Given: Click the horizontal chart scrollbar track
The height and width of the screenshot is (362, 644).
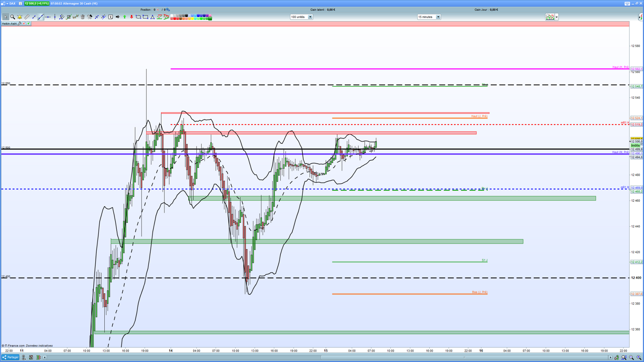Looking at the screenshot, I should (x=327, y=357).
